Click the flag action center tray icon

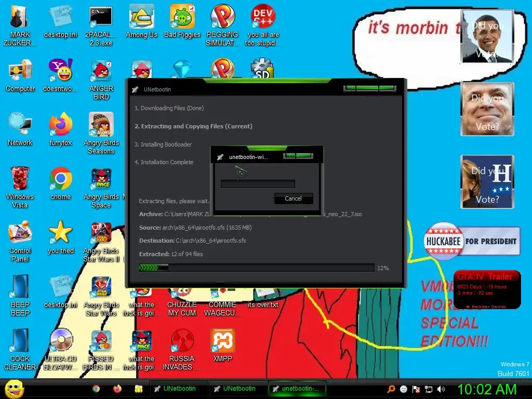point(416,389)
